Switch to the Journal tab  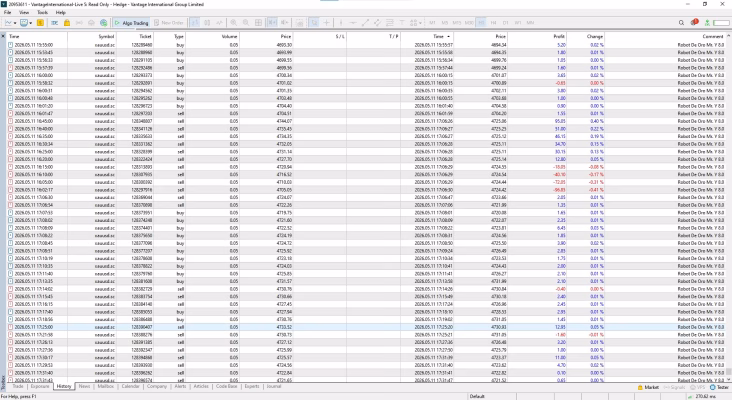(x=274, y=386)
